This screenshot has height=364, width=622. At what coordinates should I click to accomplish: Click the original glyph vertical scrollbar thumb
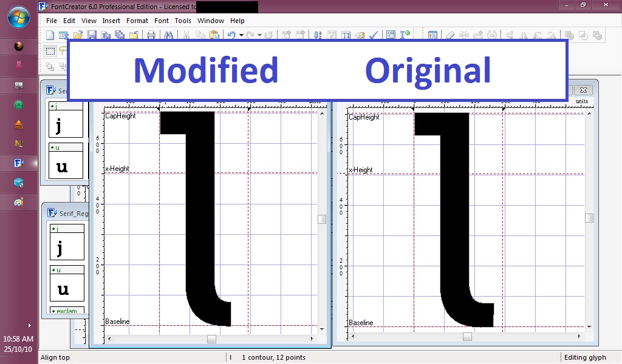[x=589, y=218]
